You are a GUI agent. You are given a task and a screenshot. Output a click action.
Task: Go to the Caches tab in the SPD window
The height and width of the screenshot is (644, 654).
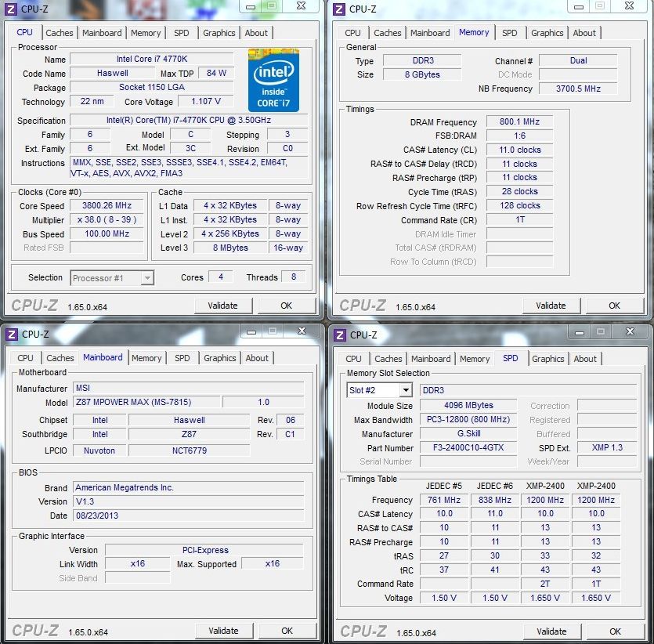click(x=388, y=359)
